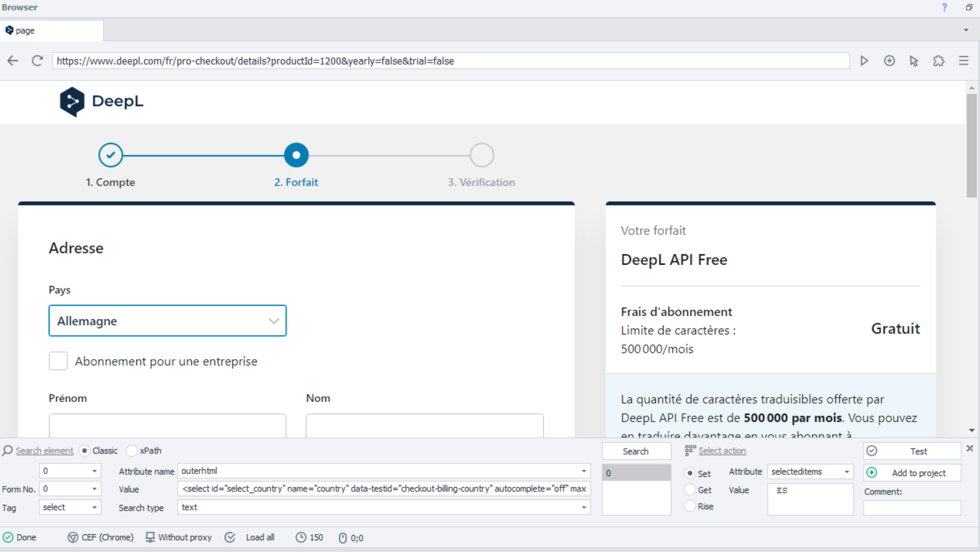Click the favicon on the page tab
The height and width of the screenshot is (552, 980).
click(x=9, y=30)
